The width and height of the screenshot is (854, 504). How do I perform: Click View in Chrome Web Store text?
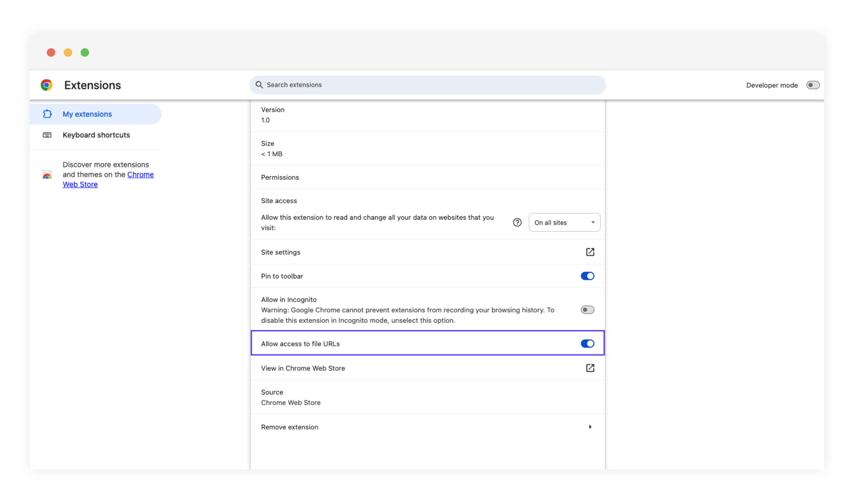(303, 368)
